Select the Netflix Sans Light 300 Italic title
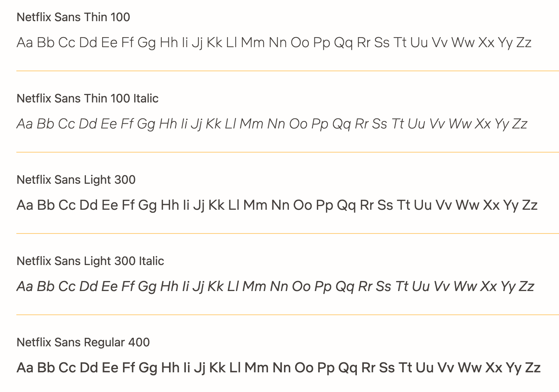Screen dimensions: 559x392 coord(90,261)
